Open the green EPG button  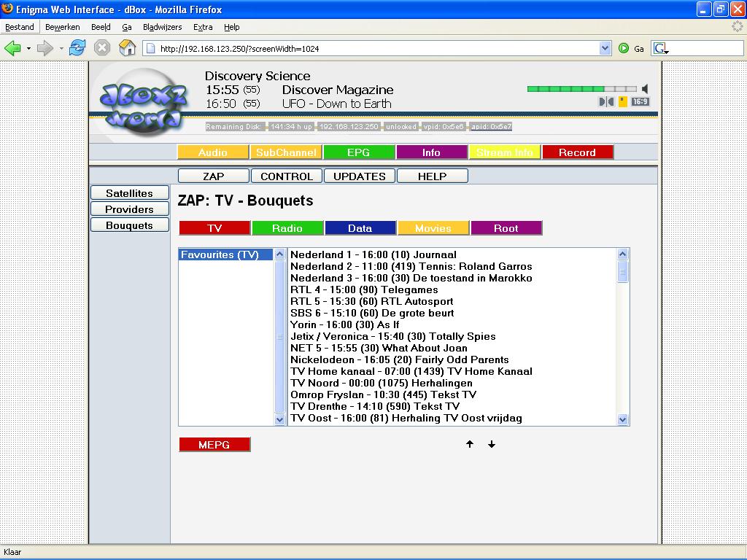coord(359,152)
